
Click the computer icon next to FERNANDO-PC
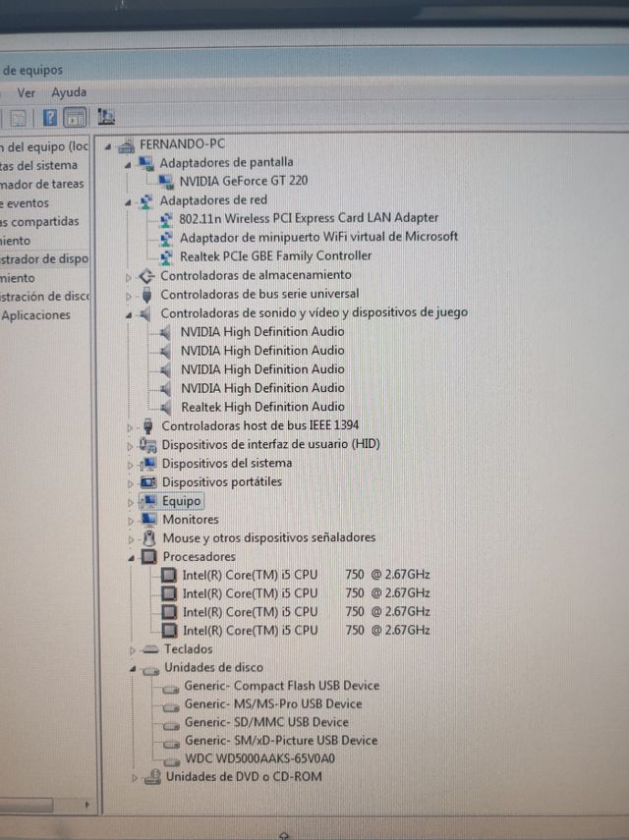point(127,144)
